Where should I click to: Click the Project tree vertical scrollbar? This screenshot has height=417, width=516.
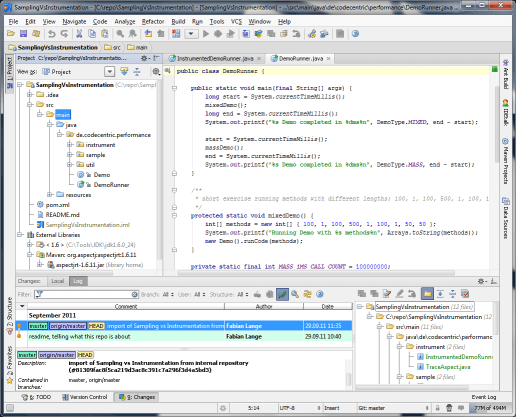tap(159, 170)
